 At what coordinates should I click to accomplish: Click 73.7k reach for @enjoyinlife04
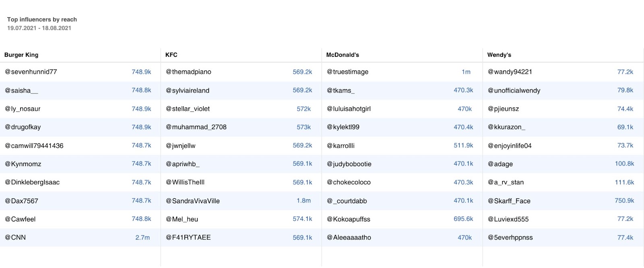click(x=625, y=145)
